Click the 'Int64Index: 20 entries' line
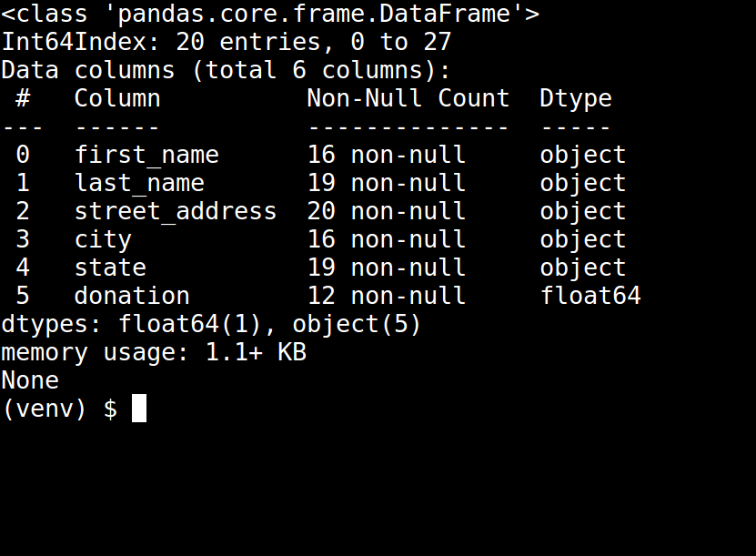The image size is (756, 556). [227, 42]
